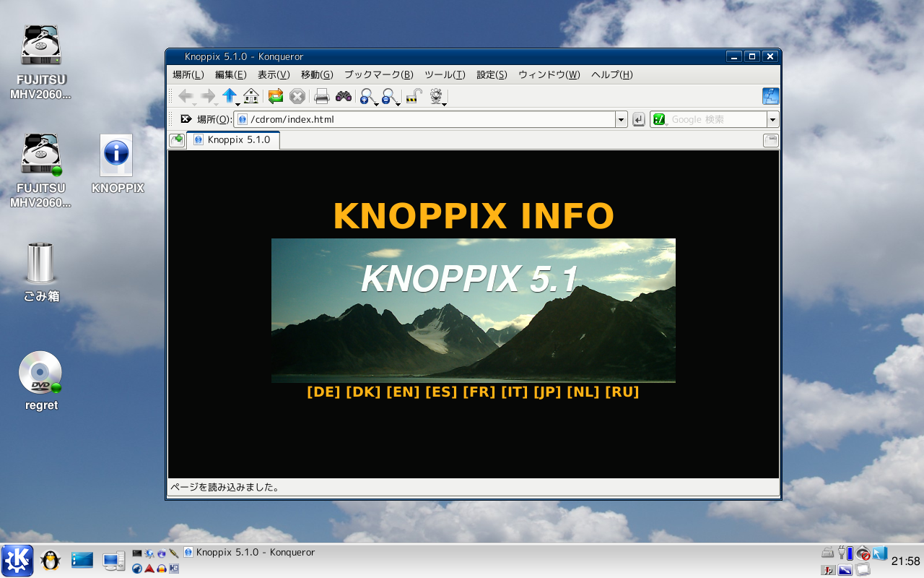Launch the Konsole terminal icon in panel
Screen dimensions: 924x578
137,553
